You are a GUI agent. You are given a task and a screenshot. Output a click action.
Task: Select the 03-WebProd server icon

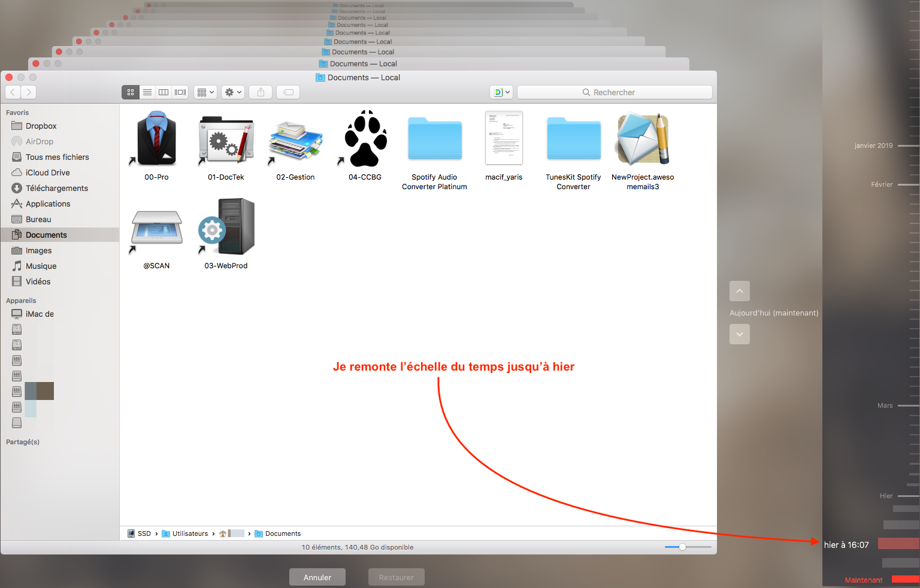coord(226,228)
